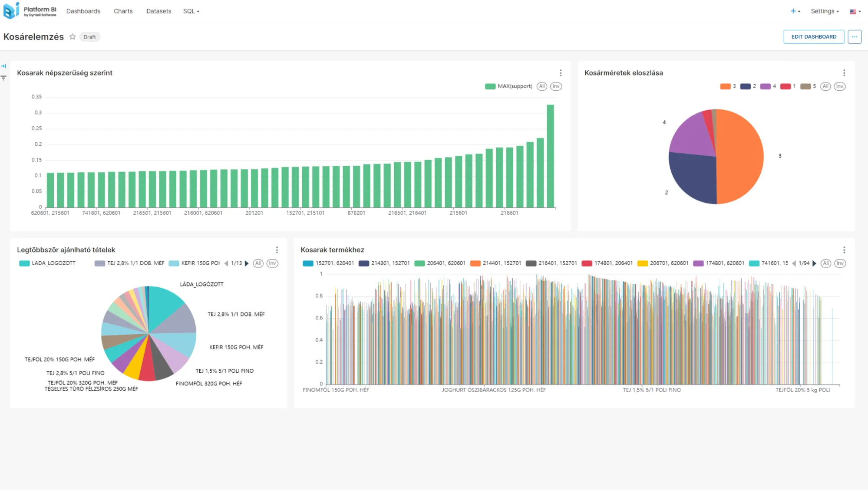Click the filter funnel icon on left edge
868x490 pixels.
pos(3,78)
